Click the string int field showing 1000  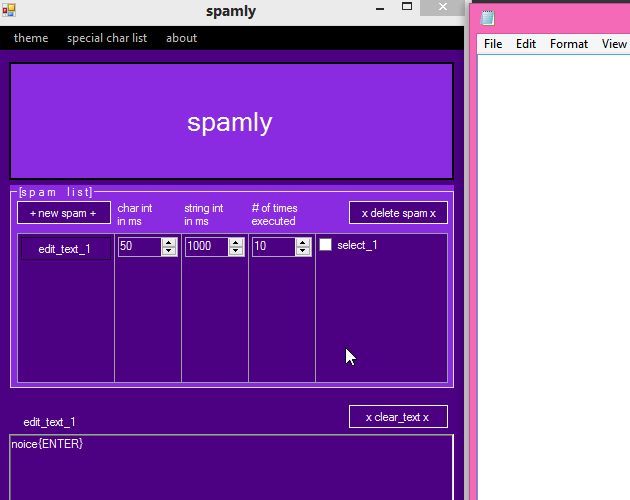click(x=207, y=246)
